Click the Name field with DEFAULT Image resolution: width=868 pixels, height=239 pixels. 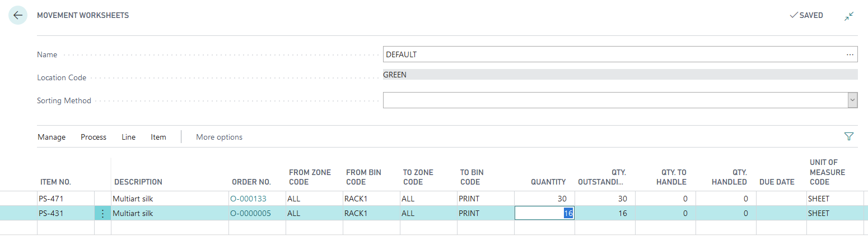(x=613, y=54)
